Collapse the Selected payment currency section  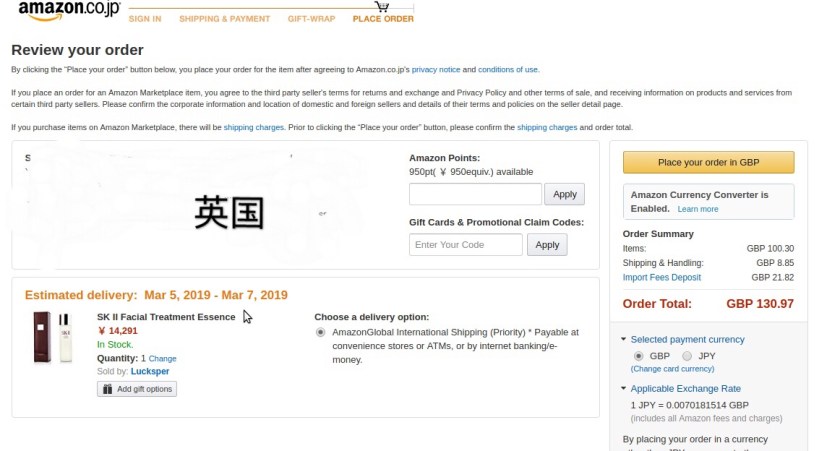click(624, 340)
